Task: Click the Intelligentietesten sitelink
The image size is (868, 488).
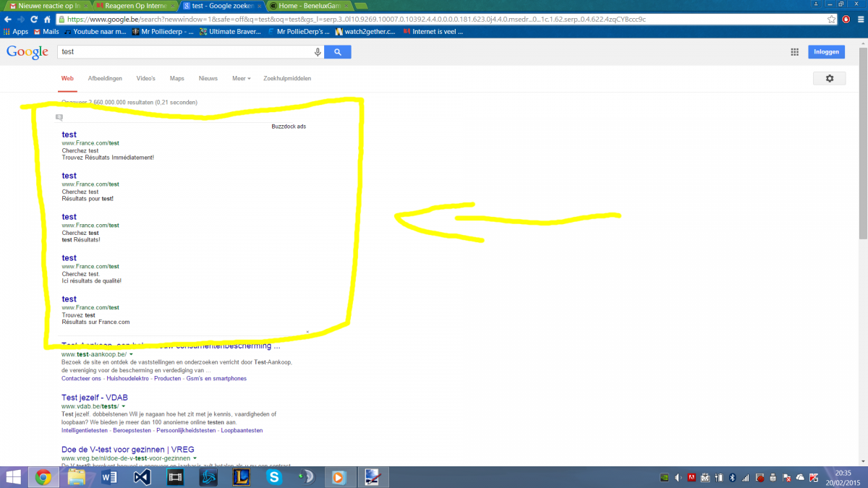Action: click(84, 430)
